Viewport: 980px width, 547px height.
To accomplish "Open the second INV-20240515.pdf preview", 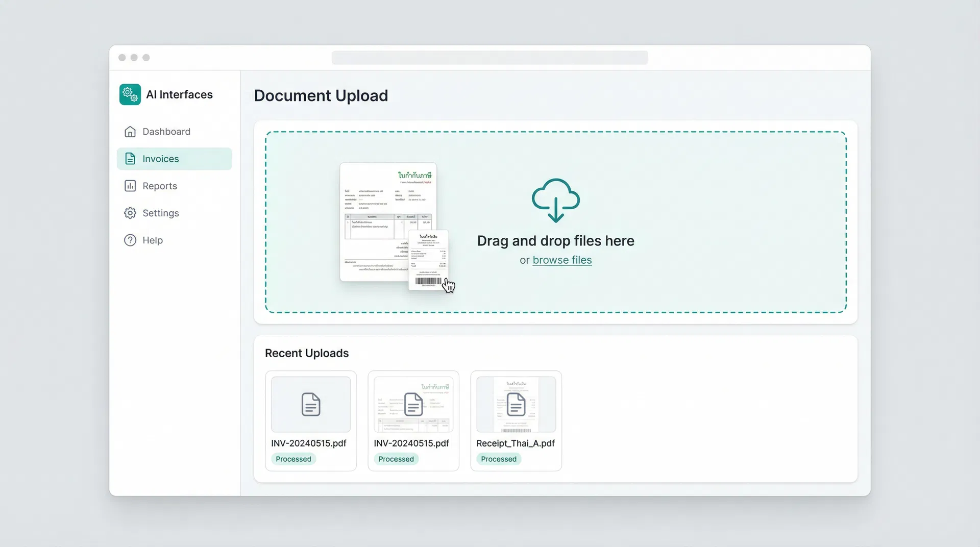I will (x=413, y=404).
